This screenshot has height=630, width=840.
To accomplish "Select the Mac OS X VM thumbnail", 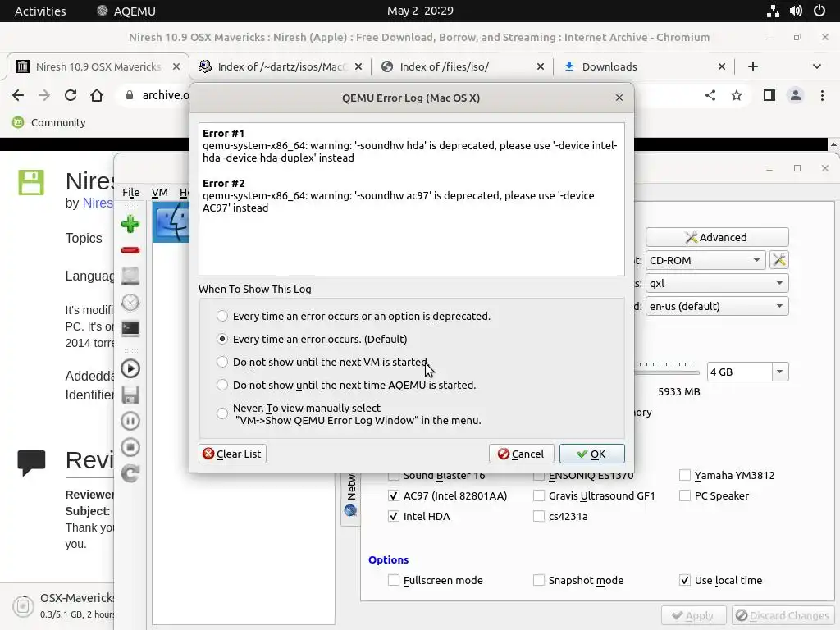I will pyautogui.click(x=171, y=222).
